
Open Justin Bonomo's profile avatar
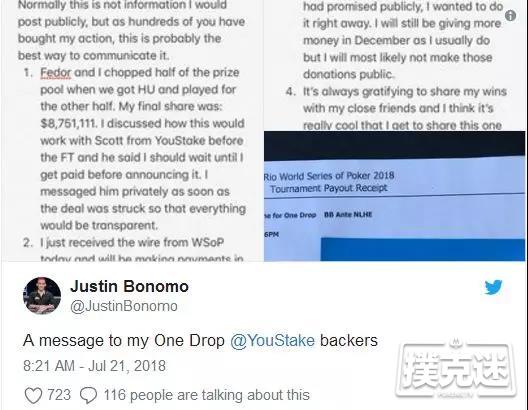click(x=42, y=296)
